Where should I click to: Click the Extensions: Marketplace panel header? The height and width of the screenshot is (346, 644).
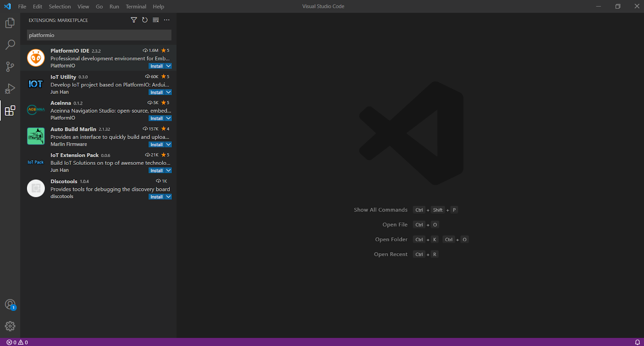(x=58, y=20)
